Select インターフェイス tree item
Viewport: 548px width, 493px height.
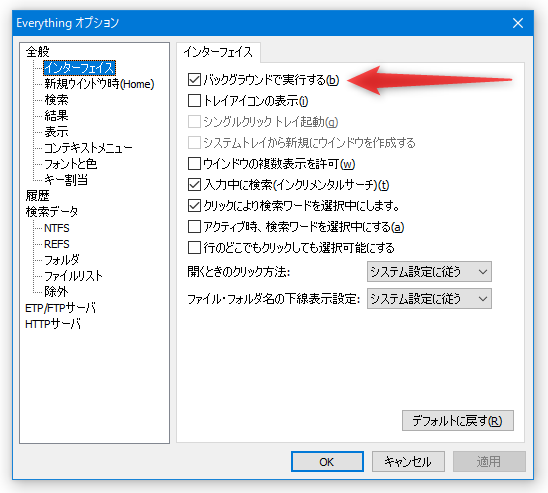coord(79,68)
